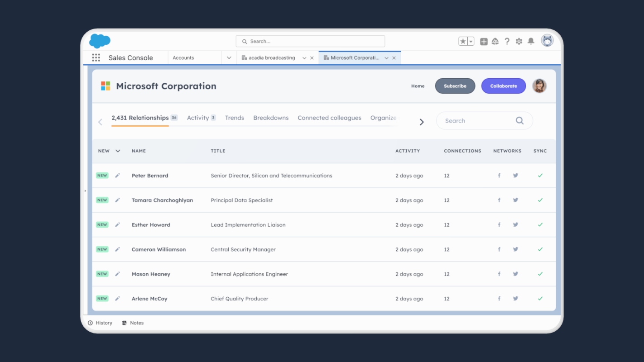Open the App Launcher grid icon
This screenshot has height=362, width=644.
pyautogui.click(x=96, y=57)
